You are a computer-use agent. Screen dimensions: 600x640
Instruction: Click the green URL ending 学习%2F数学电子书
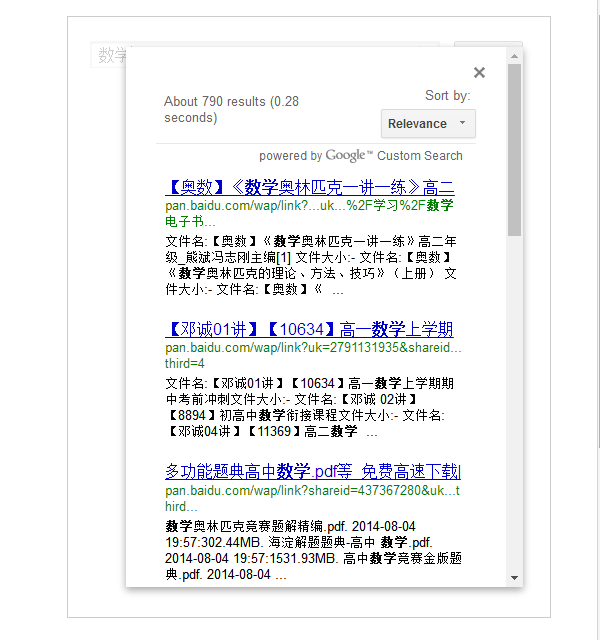(309, 213)
